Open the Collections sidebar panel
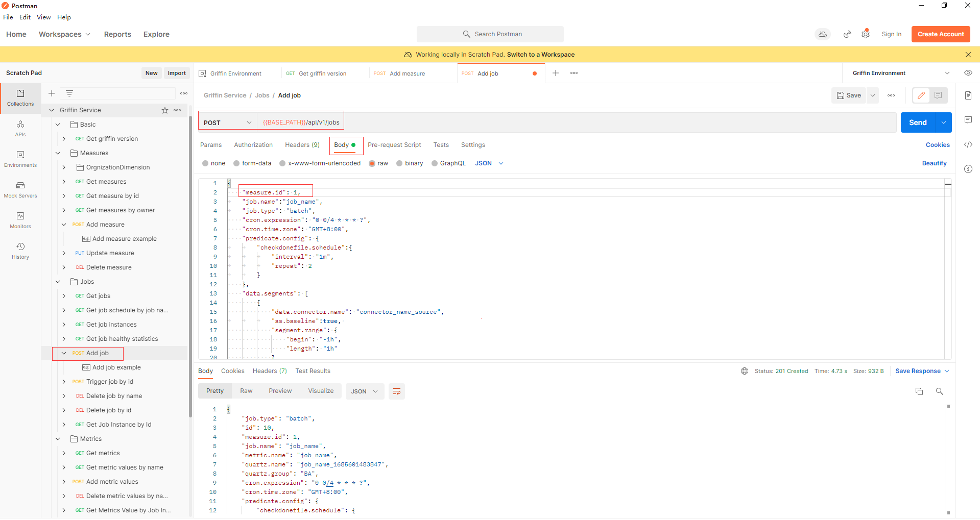This screenshot has width=980, height=520. 20,97
